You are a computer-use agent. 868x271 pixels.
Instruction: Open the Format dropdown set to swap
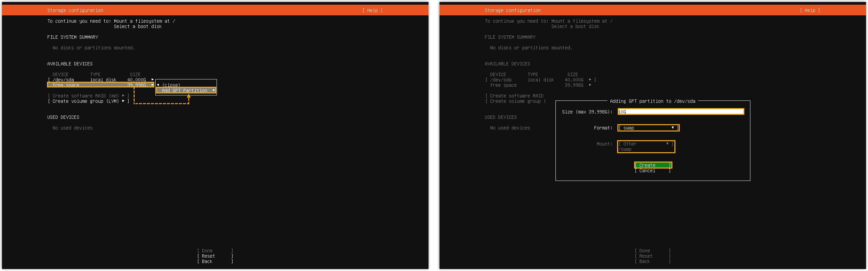[x=648, y=128]
